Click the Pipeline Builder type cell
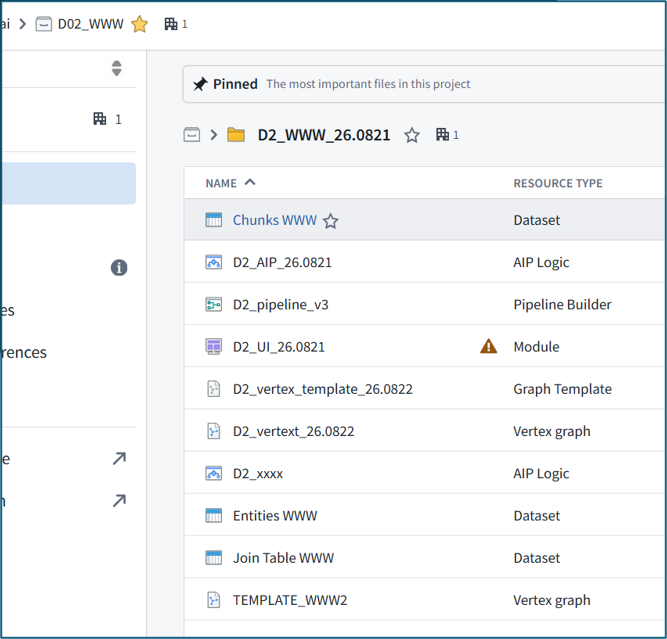667x639 pixels. [562, 305]
